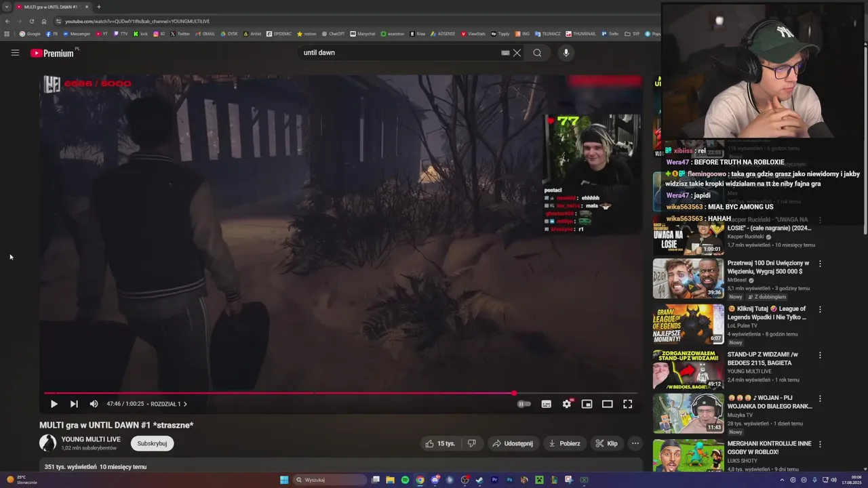Clear the 'until dawn' search text
The image size is (868, 488).
coord(517,53)
